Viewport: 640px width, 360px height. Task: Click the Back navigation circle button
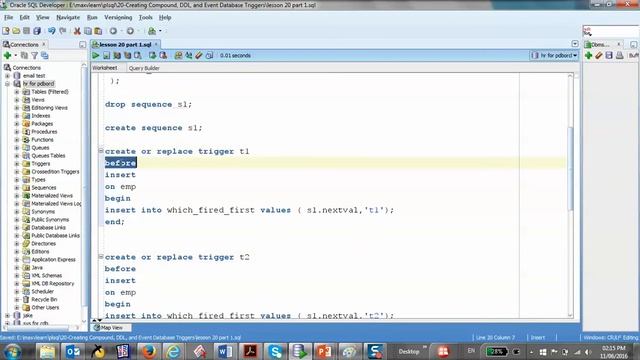113,31
